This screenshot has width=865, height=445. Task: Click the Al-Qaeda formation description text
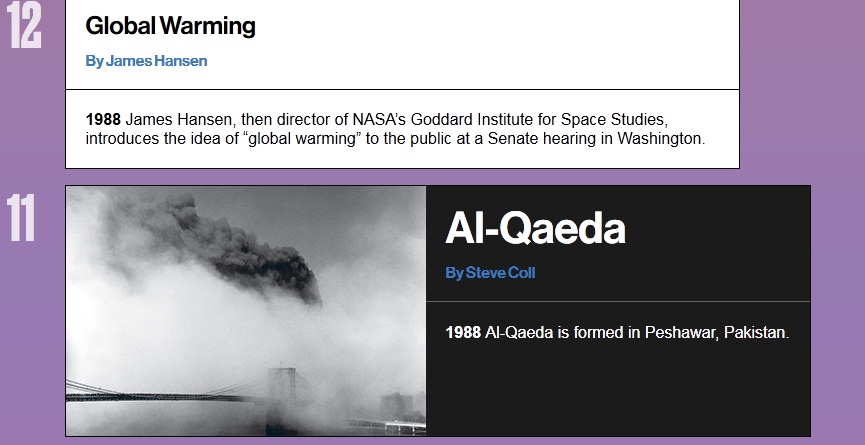[617, 332]
